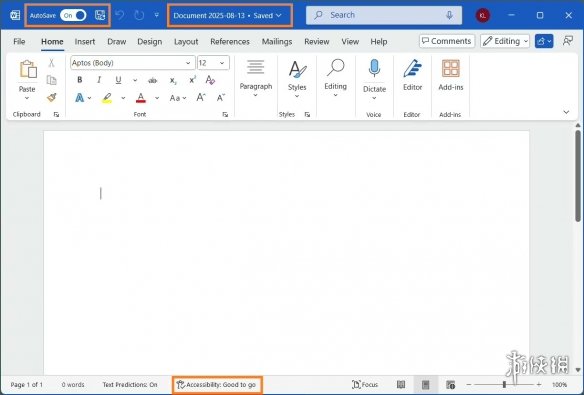Viewport: 584px width, 395px height.
Task: Toggle Superscript formatting
Action: tap(192, 80)
